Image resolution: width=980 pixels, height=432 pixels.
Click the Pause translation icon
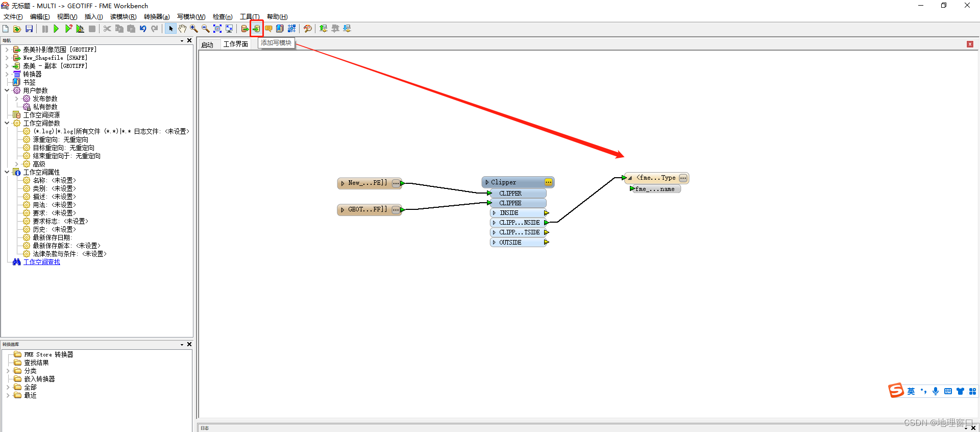[45, 29]
